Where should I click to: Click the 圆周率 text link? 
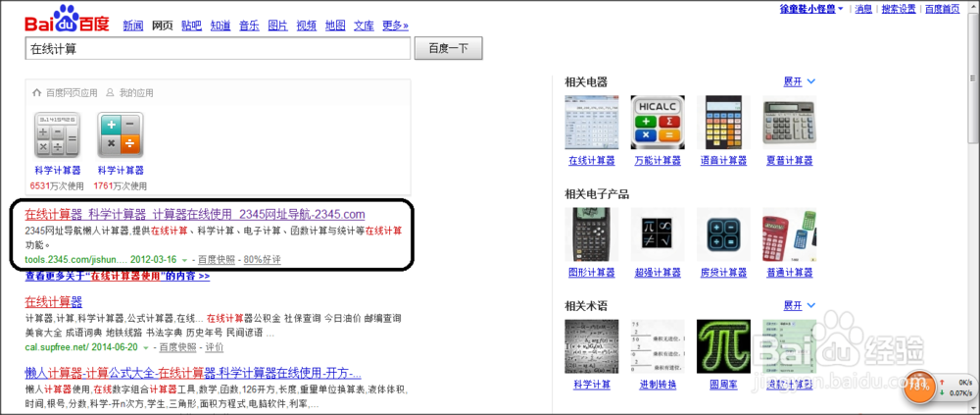pyautogui.click(x=724, y=385)
